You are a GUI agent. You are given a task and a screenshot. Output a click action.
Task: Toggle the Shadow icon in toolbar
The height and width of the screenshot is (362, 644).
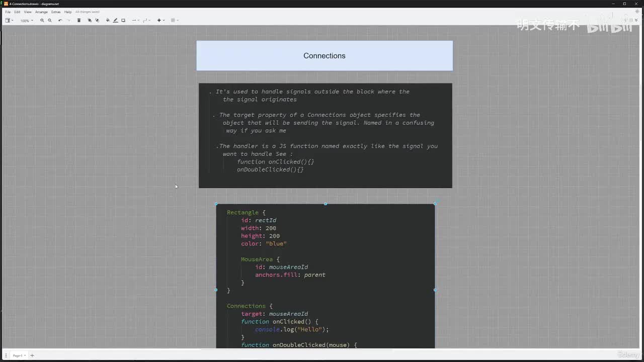pos(123,21)
